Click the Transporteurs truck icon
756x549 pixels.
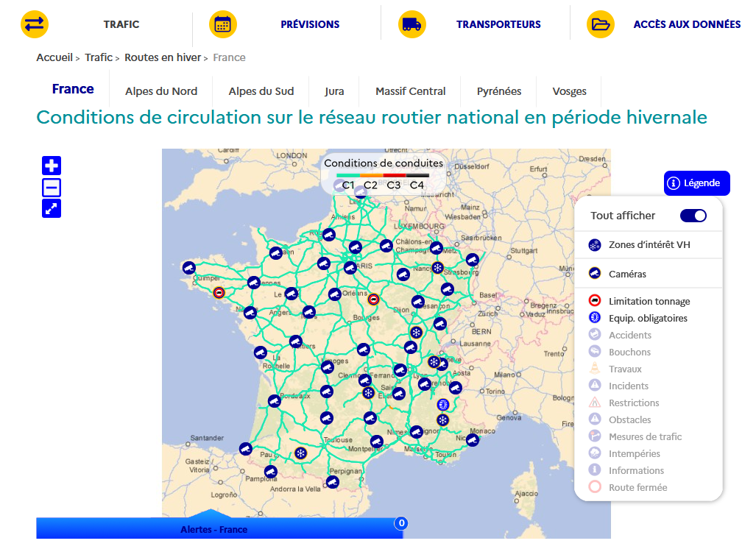point(412,24)
